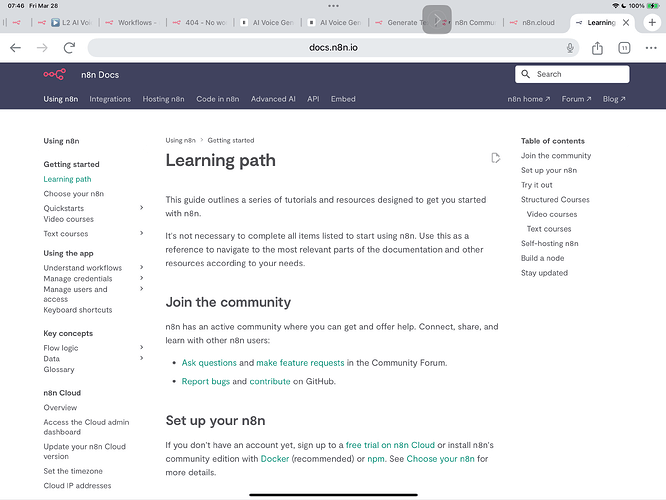
Task: Go back with browser back arrow
Action: click(15, 48)
